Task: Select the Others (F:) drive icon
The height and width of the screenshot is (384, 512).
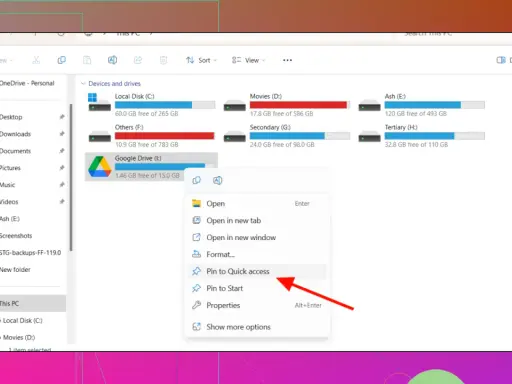Action: [x=100, y=137]
